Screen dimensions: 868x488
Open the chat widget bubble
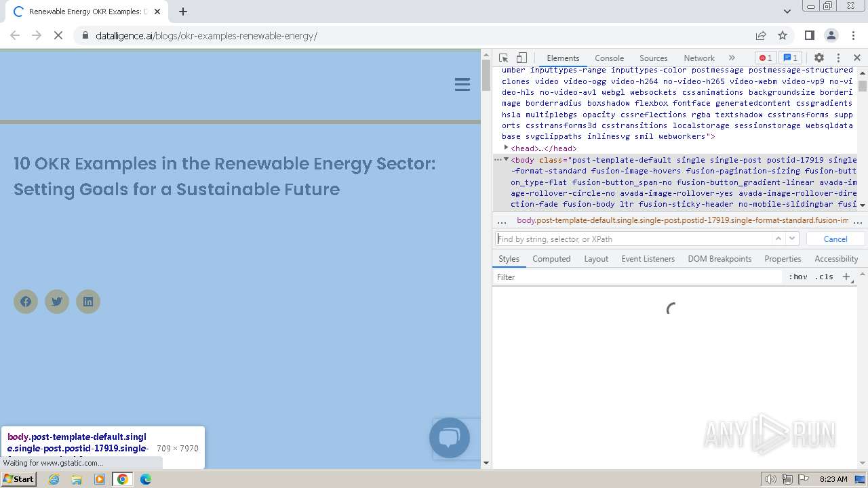(x=450, y=438)
